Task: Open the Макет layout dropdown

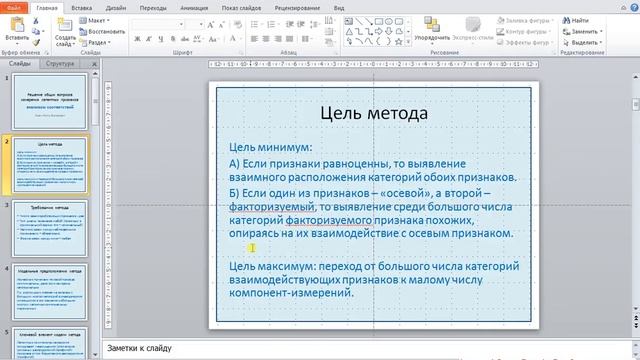Action: pyautogui.click(x=94, y=20)
